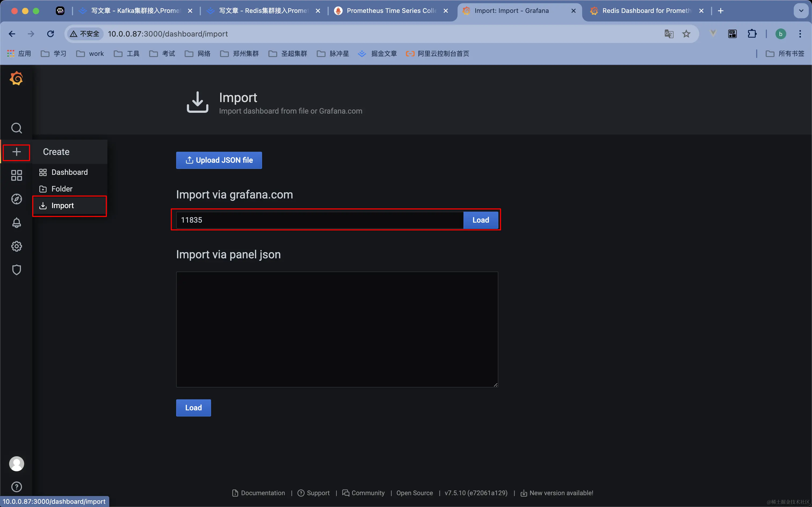The image size is (812, 507).
Task: Open the Support footer link
Action: point(314,493)
